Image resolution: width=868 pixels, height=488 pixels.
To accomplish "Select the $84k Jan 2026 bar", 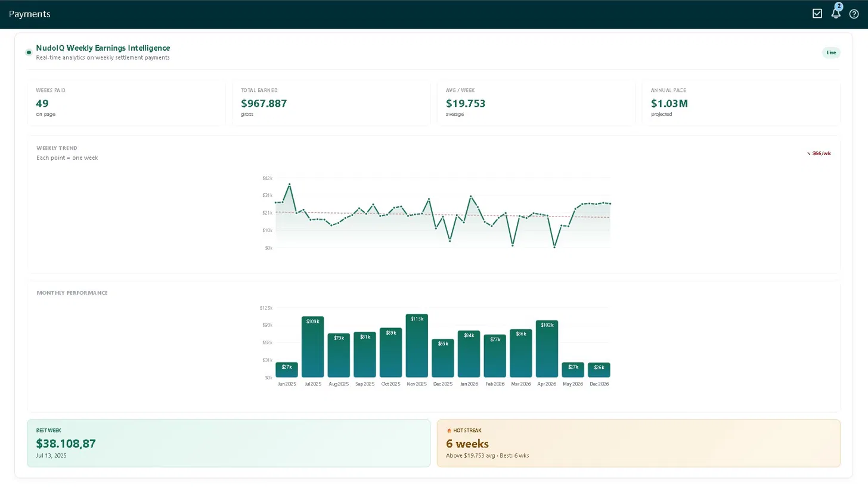I will pos(469,354).
